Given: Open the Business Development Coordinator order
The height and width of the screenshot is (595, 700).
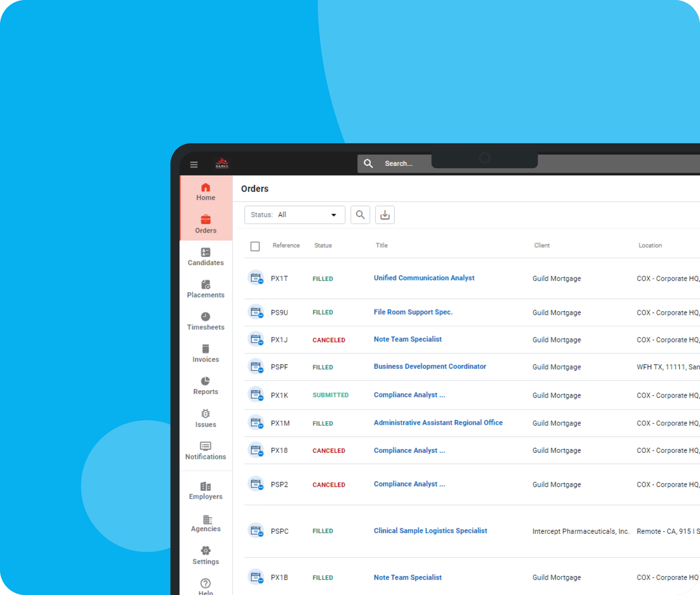Looking at the screenshot, I should pyautogui.click(x=430, y=366).
